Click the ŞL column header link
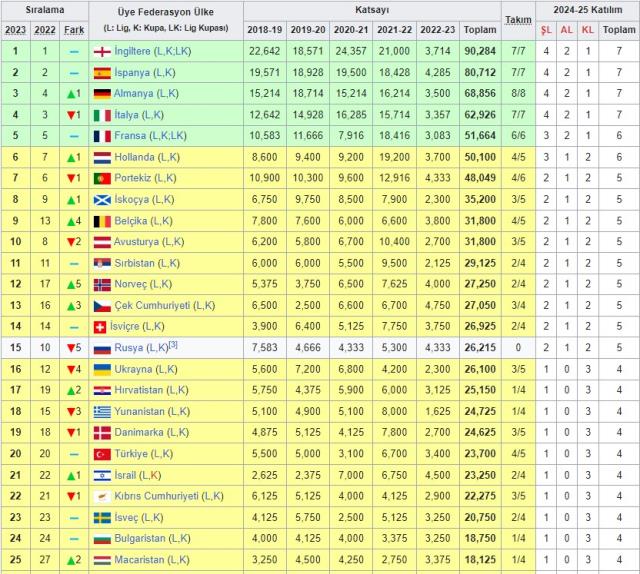 click(x=546, y=30)
